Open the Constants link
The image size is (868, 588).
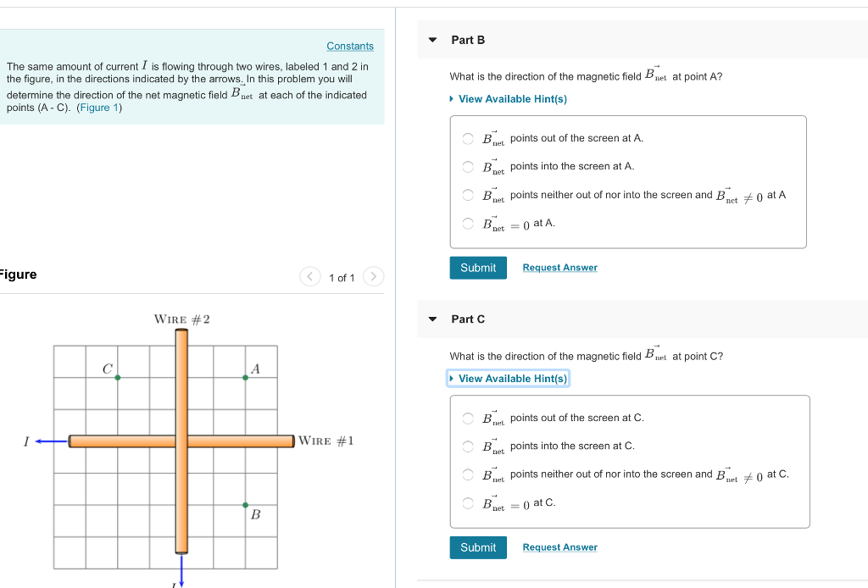point(349,46)
